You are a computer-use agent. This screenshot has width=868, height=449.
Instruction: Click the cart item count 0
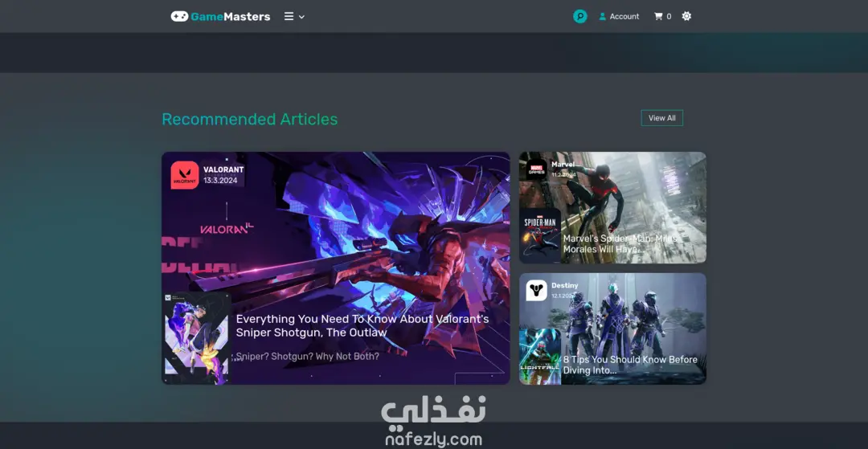click(x=669, y=17)
